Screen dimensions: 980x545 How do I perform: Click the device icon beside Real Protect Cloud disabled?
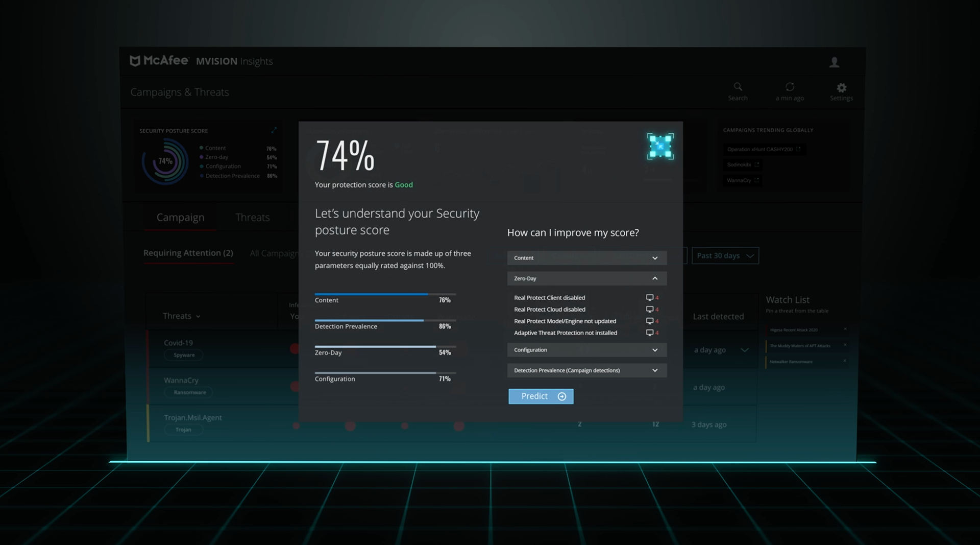point(649,309)
